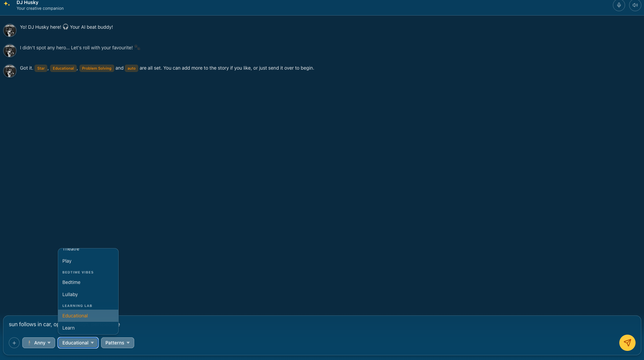The image size is (644, 360).
Task: Click the DJ Husky title text
Action: click(x=27, y=3)
